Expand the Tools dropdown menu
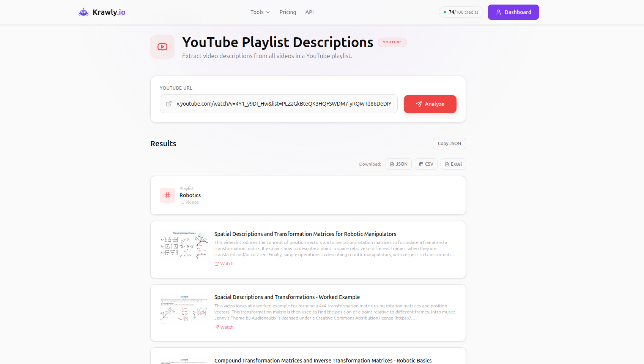This screenshot has height=364, width=644. (x=260, y=12)
